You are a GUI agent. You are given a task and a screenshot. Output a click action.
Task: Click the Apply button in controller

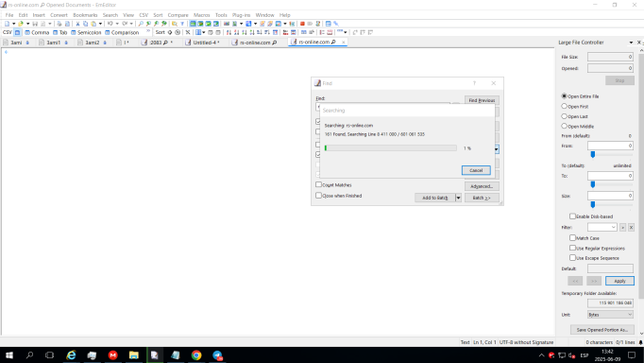619,281
